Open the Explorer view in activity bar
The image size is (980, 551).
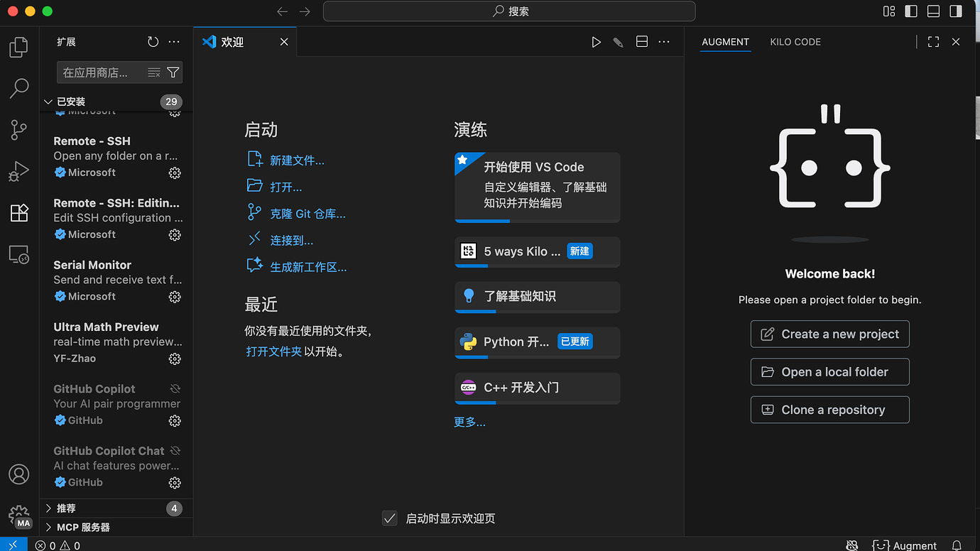coord(19,48)
